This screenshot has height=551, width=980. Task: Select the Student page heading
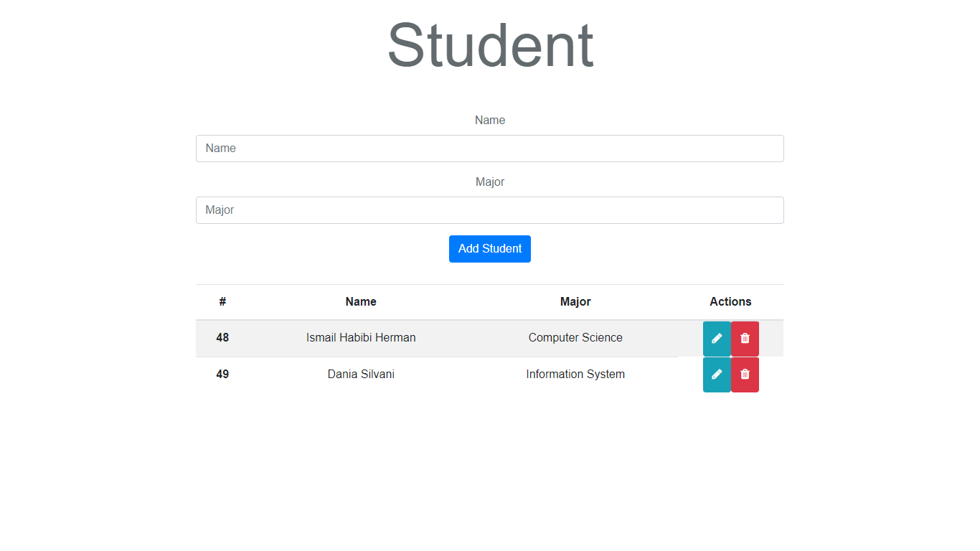coord(490,45)
